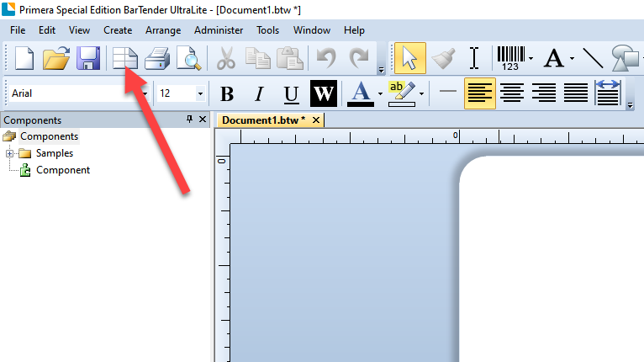Image resolution: width=644 pixels, height=362 pixels.
Task: Click the line thickness icon
Action: click(447, 91)
